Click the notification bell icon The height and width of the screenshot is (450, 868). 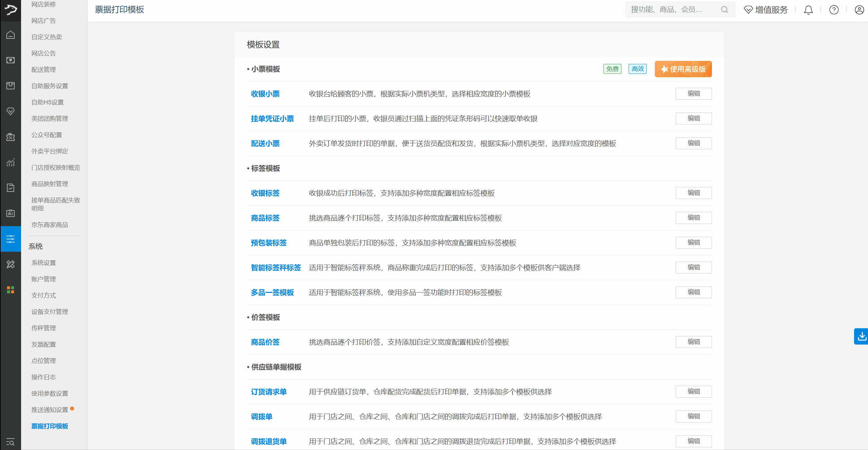click(x=808, y=10)
